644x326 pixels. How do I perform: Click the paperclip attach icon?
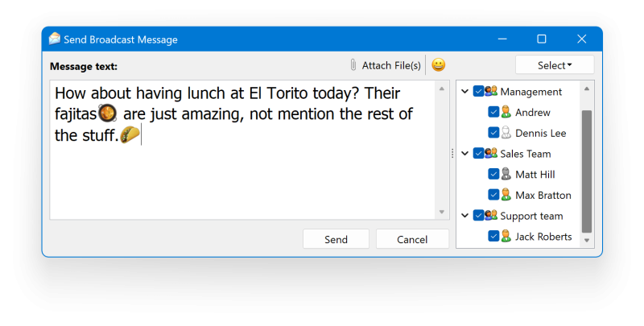(353, 65)
